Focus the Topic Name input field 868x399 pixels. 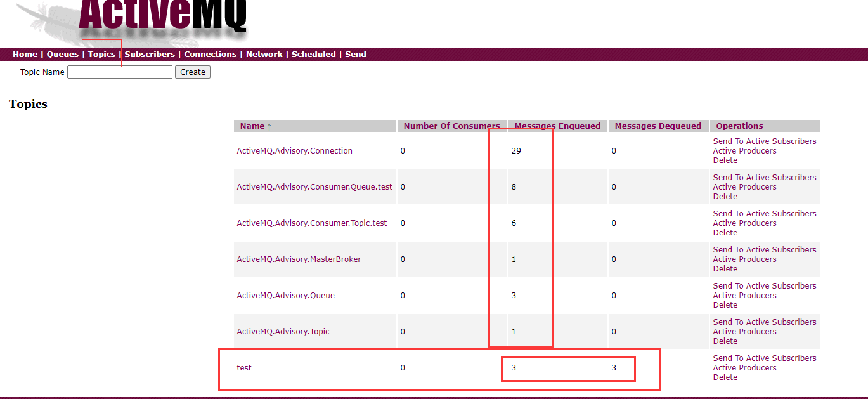coord(120,72)
